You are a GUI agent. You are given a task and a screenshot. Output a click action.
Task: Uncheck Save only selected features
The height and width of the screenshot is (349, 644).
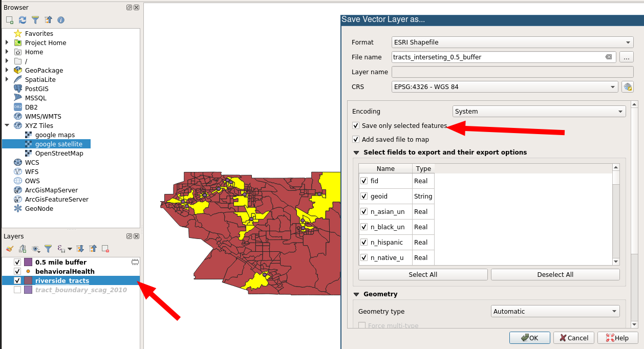pos(355,126)
